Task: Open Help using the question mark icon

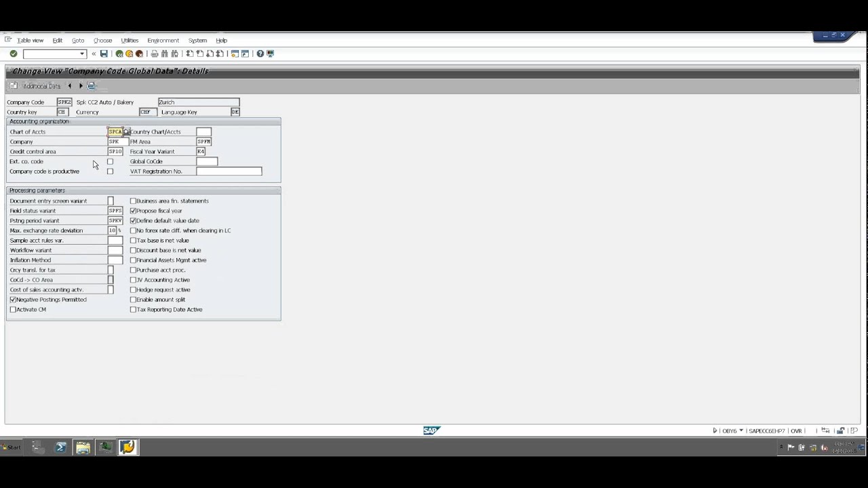Action: click(260, 54)
